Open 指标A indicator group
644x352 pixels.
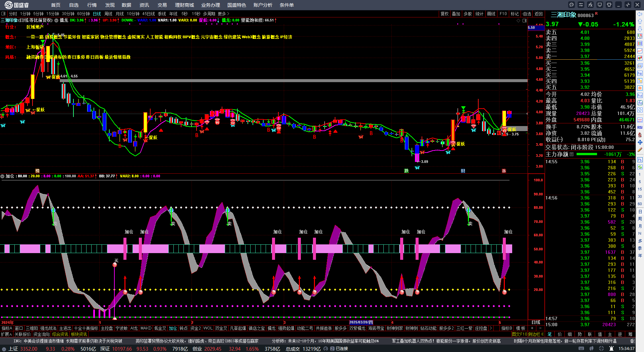click(7, 328)
